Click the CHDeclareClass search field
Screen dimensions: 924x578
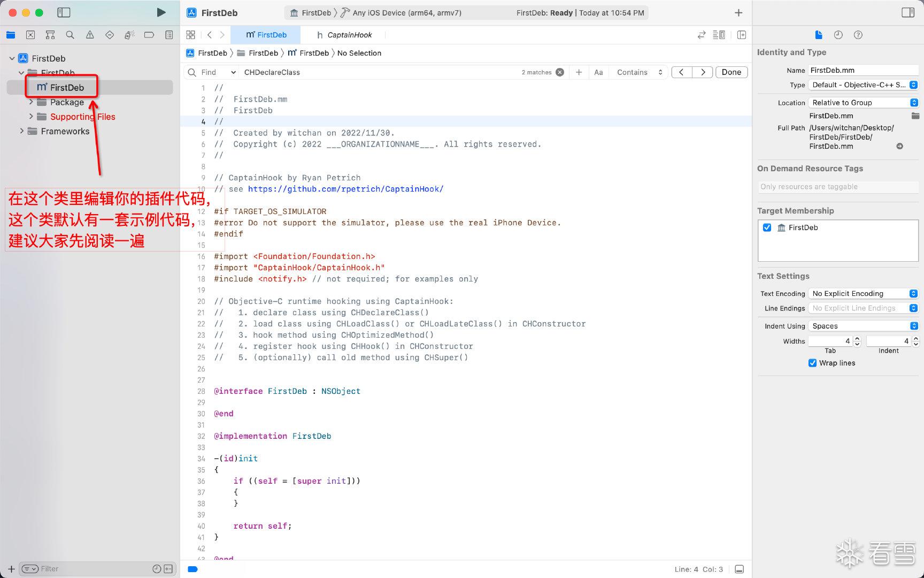point(380,72)
